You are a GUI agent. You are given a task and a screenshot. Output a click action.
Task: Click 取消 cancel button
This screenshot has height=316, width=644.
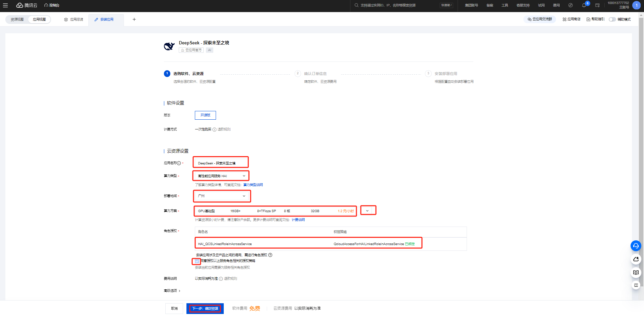pos(174,309)
